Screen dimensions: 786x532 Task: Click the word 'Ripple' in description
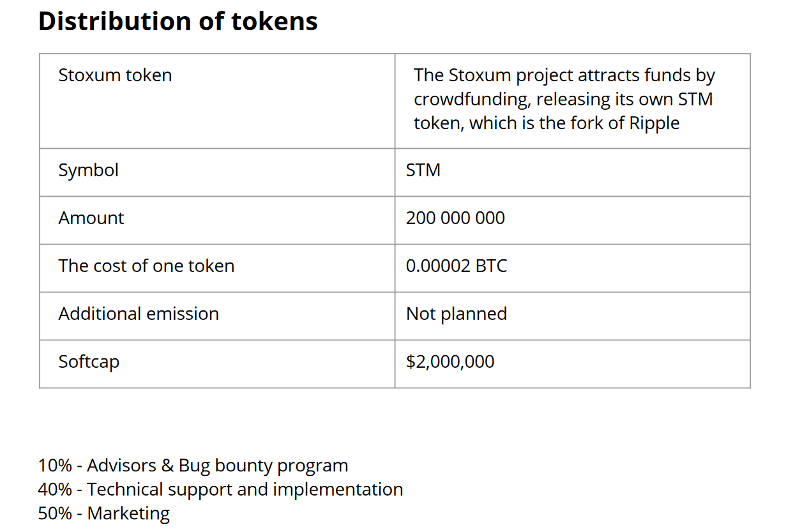coord(654,123)
